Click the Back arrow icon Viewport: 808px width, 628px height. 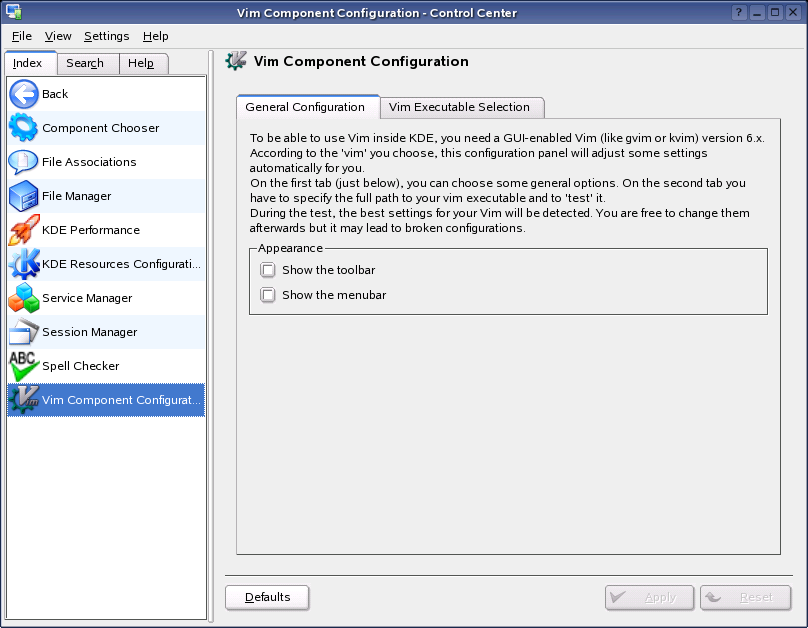24,94
